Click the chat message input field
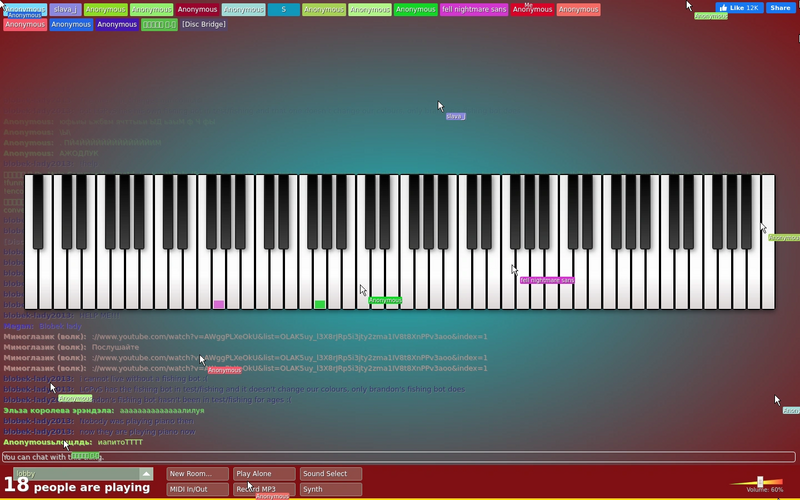 (398, 457)
